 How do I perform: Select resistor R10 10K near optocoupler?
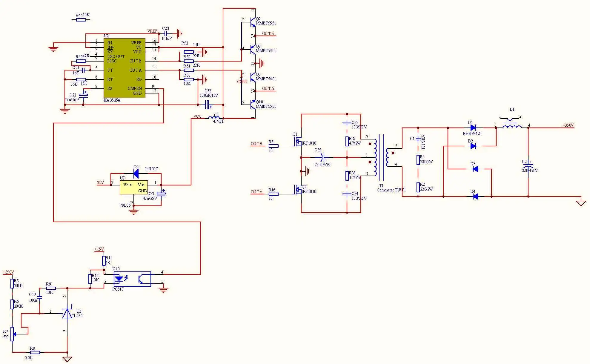point(90,279)
